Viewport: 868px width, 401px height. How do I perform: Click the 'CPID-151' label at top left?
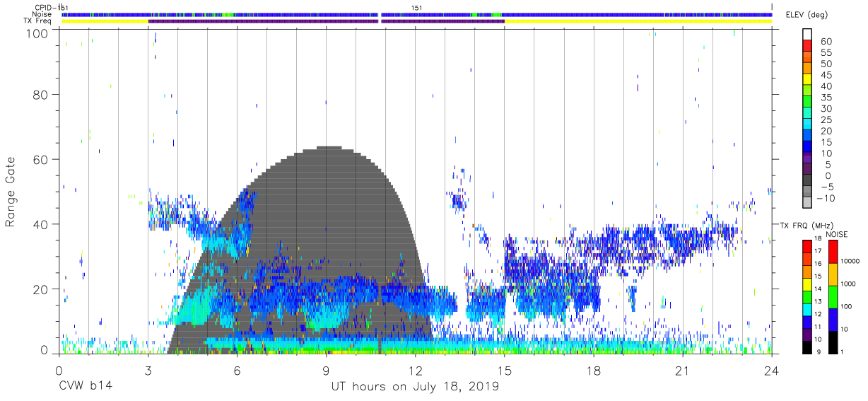coord(52,8)
